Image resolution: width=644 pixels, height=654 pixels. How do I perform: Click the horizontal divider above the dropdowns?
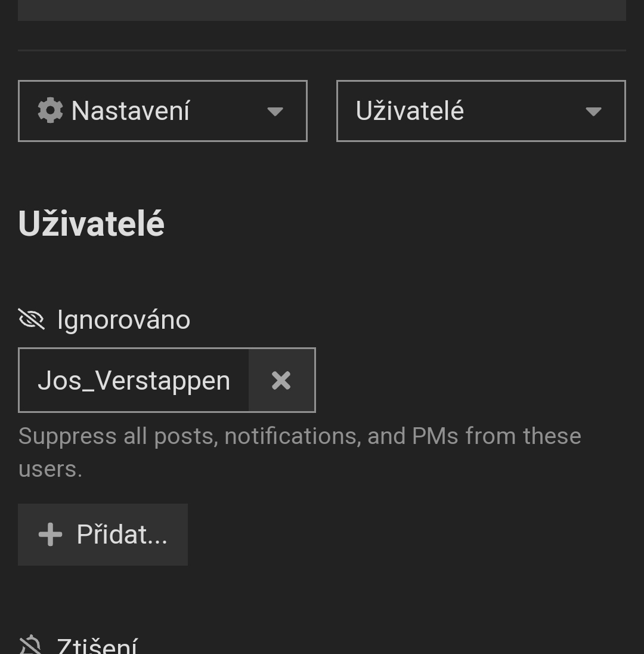click(322, 51)
